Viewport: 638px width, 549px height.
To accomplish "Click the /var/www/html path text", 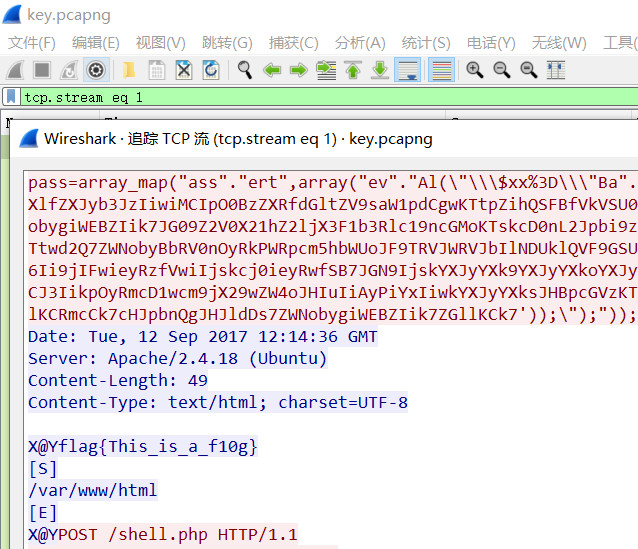I will (x=92, y=490).
